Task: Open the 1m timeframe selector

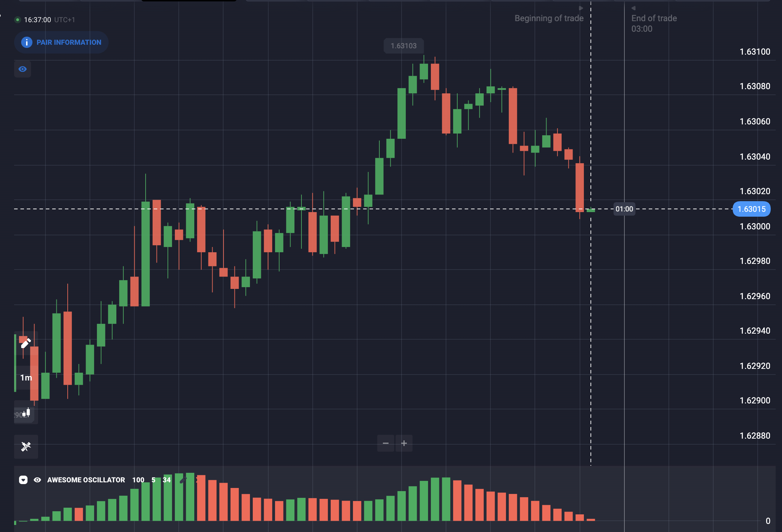Action: pos(26,378)
